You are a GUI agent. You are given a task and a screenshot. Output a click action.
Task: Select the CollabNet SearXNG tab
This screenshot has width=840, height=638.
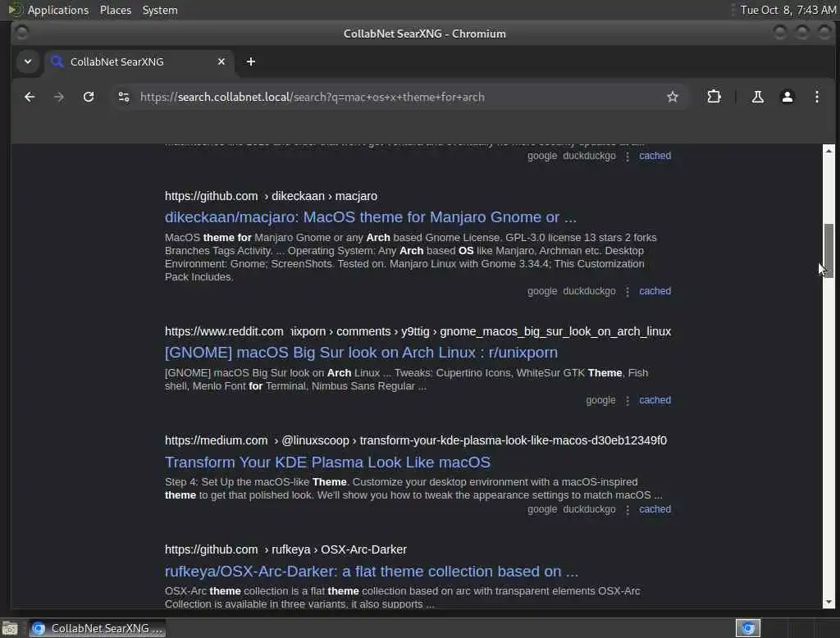pos(139,62)
